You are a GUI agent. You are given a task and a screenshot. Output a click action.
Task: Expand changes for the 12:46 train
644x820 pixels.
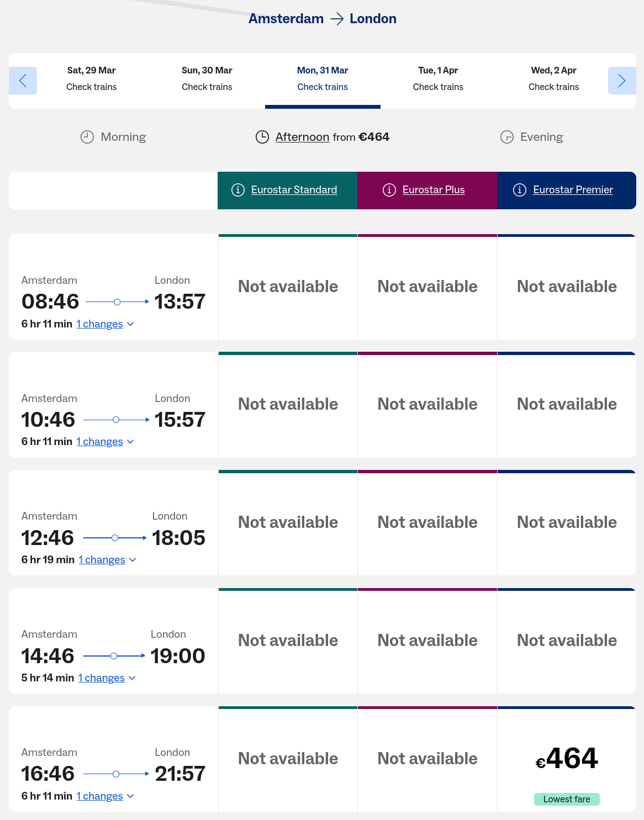tap(107, 560)
